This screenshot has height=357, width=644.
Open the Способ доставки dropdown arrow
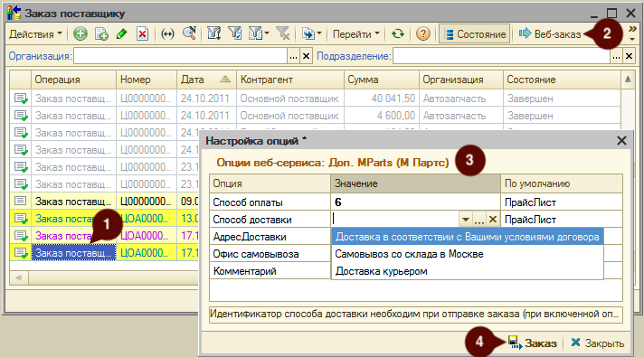pyautogui.click(x=465, y=220)
